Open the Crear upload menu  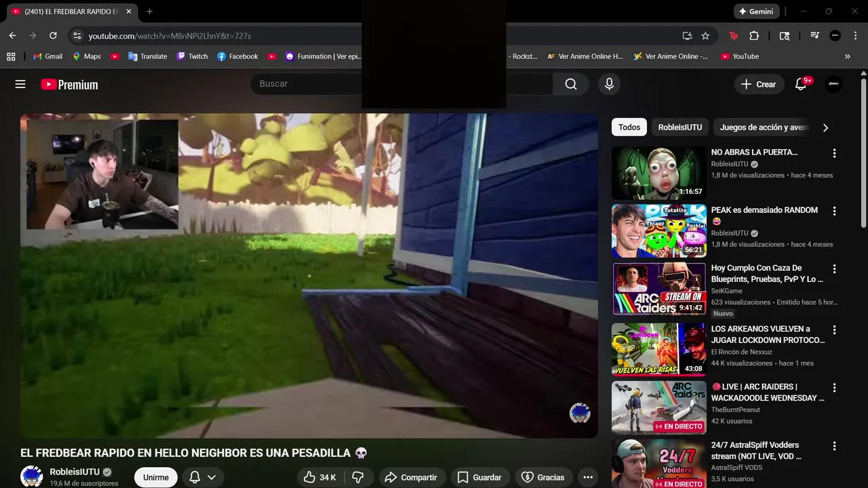759,84
